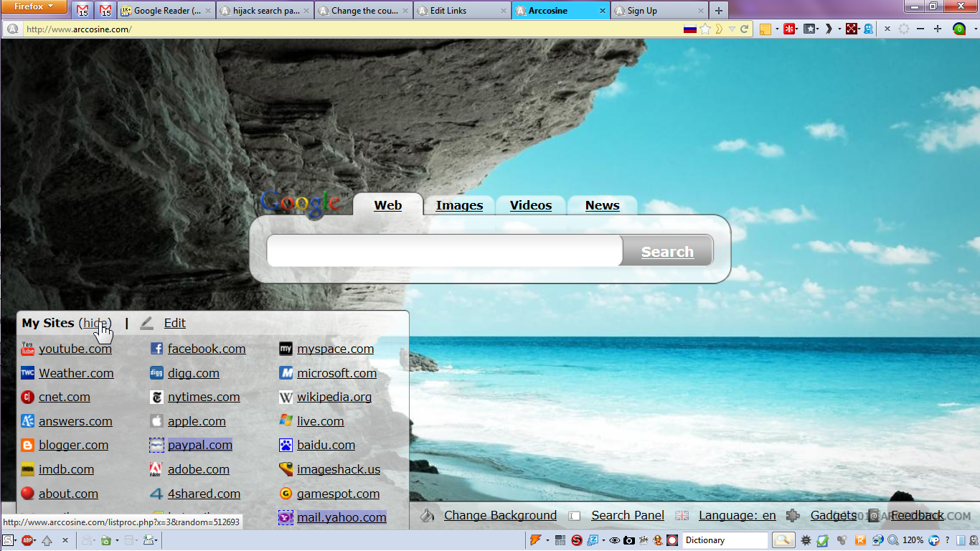
Task: Click the dark star bookmarks toolbar icon
Action: (x=809, y=29)
